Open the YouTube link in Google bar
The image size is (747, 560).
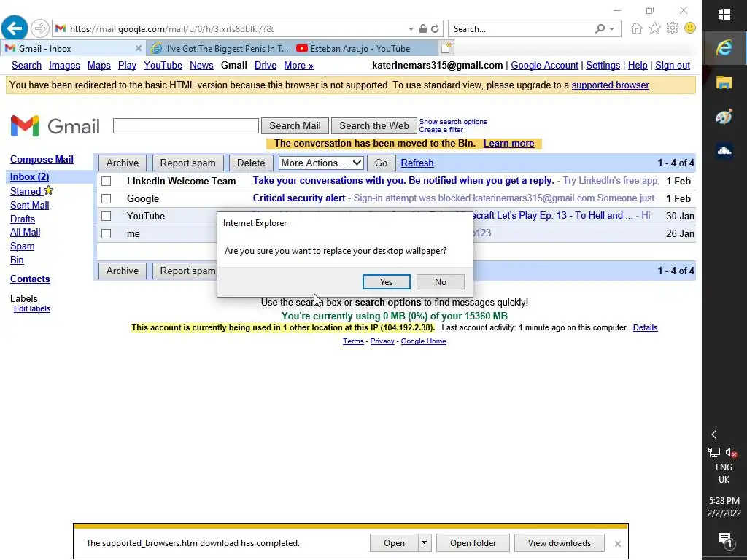click(x=163, y=65)
